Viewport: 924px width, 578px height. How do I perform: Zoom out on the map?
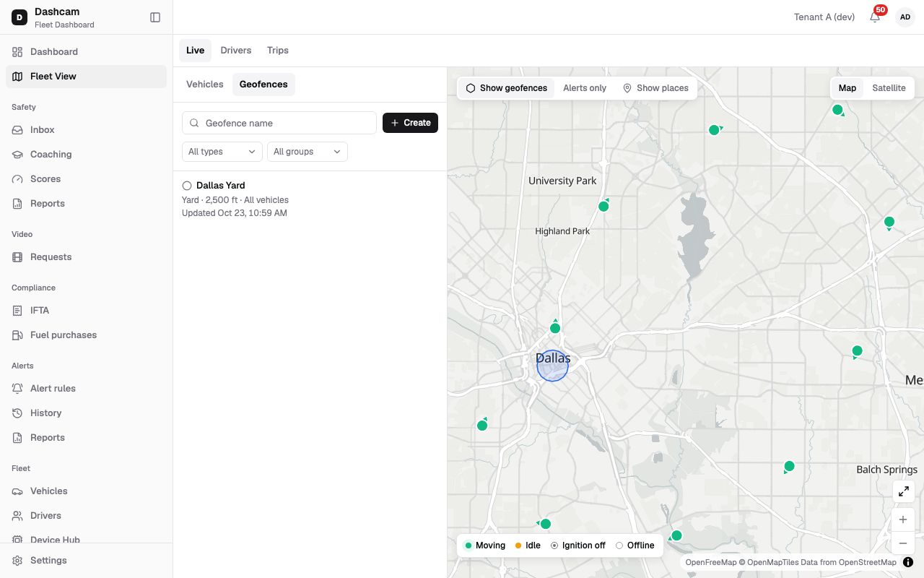click(903, 543)
